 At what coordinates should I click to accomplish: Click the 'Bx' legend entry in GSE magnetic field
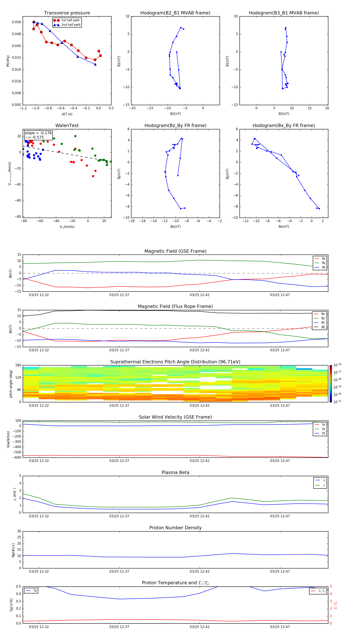320,259
